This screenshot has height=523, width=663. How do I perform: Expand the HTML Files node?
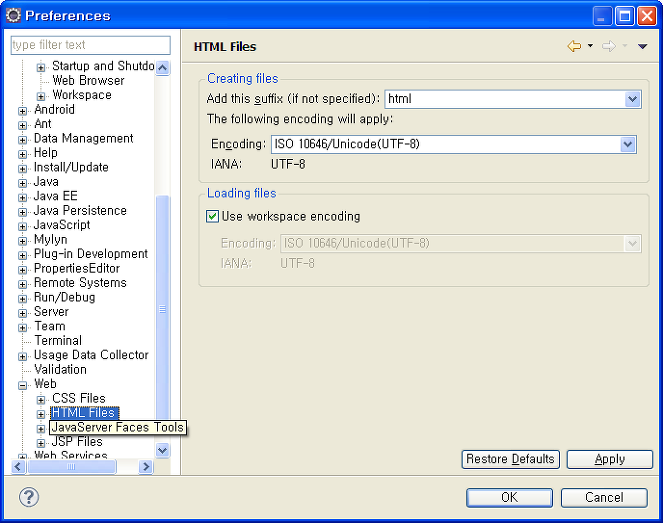point(41,414)
